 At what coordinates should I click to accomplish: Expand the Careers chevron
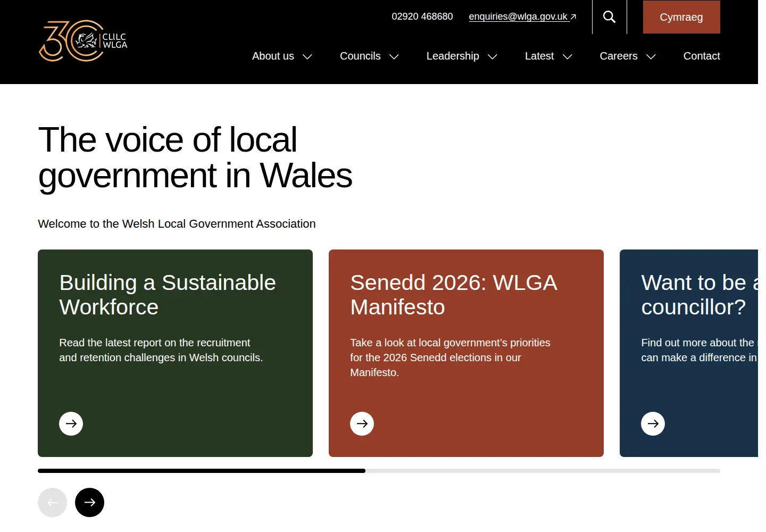(651, 56)
